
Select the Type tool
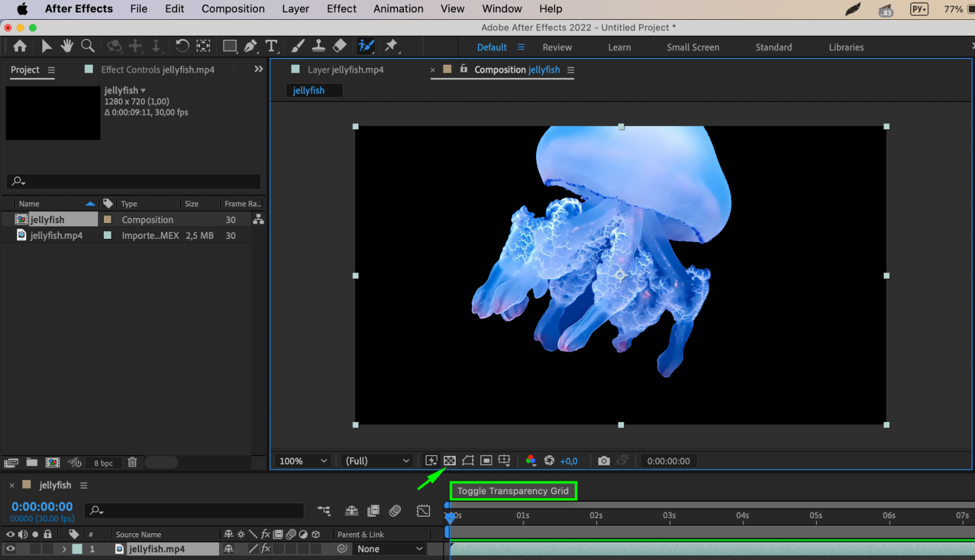271,46
